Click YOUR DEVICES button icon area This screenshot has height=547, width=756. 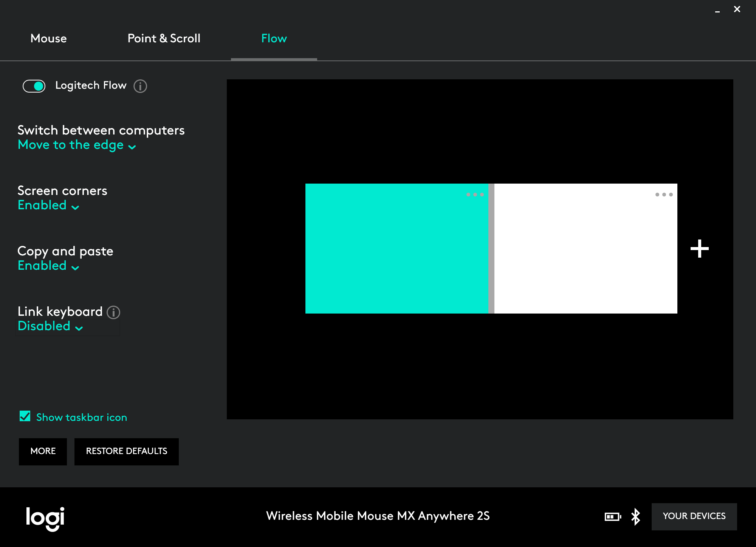point(694,516)
